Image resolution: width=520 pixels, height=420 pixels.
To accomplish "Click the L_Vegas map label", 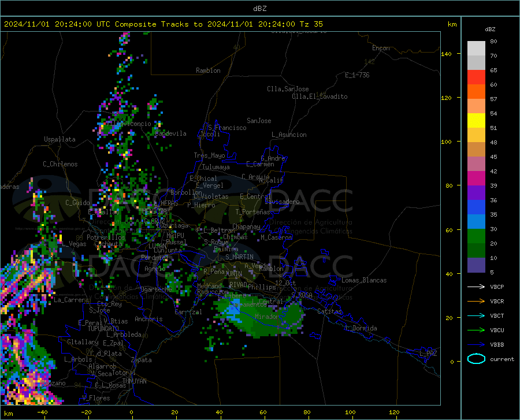I will [74, 244].
